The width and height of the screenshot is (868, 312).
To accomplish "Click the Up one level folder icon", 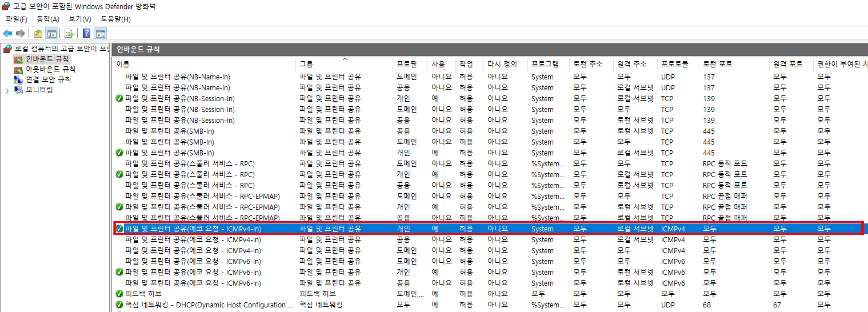I will pos(38,33).
